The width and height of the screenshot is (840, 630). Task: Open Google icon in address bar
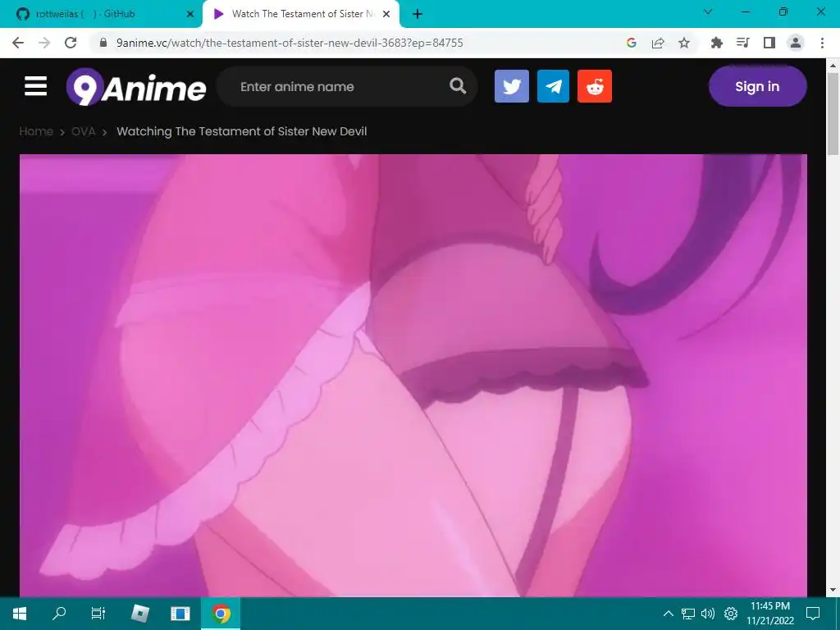(x=631, y=43)
